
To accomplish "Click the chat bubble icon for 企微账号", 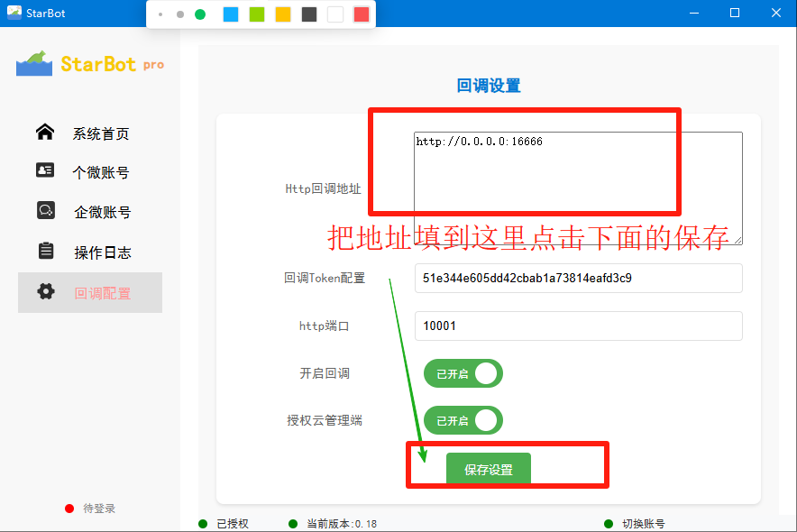I will 45,211.
